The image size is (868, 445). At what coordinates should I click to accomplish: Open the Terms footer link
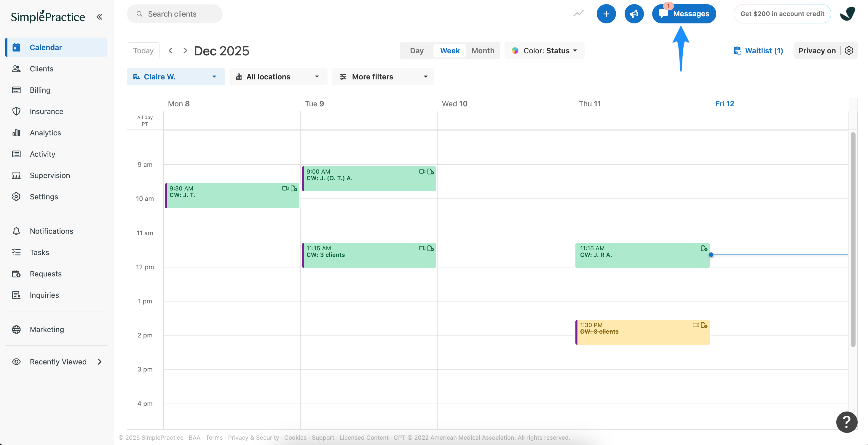[x=214, y=437]
